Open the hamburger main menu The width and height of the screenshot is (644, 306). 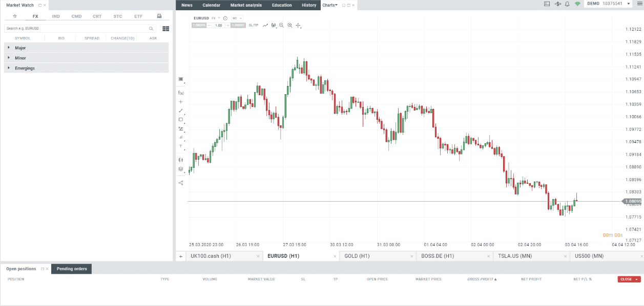click(639, 4)
